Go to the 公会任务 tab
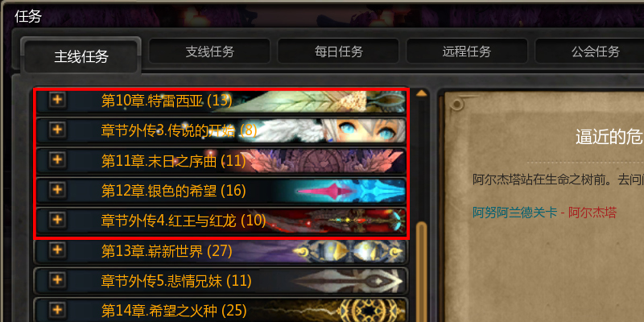This screenshot has width=644, height=322. pyautogui.click(x=596, y=52)
